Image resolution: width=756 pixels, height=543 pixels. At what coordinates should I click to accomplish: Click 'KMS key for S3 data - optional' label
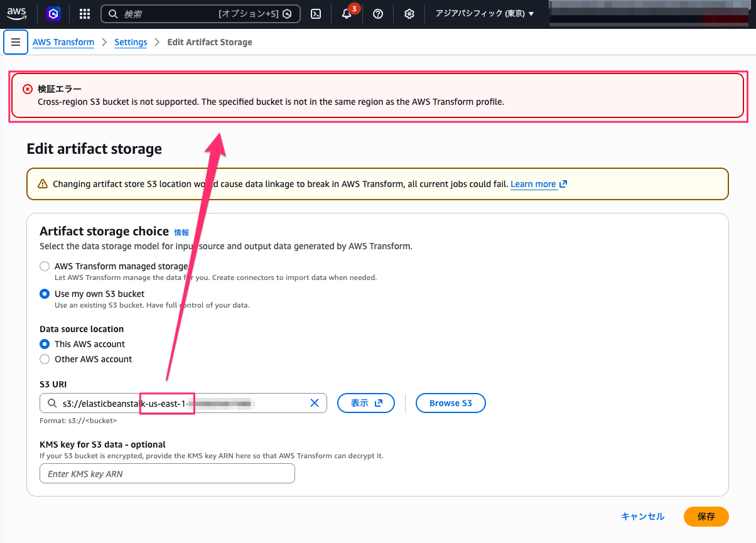click(x=103, y=444)
